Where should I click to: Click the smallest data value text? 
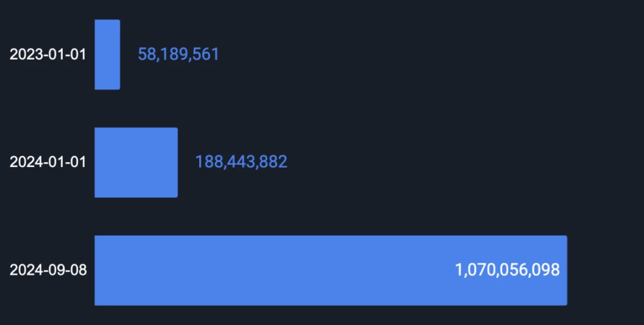click(178, 55)
